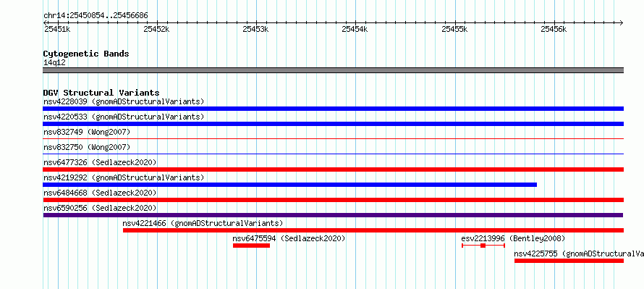Click the 25455k ruler tick
644x289 pixels.
pyautogui.click(x=454, y=29)
